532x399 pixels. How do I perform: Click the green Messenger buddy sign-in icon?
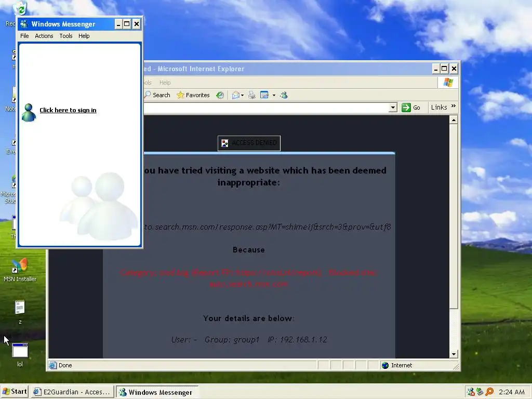coord(29,112)
